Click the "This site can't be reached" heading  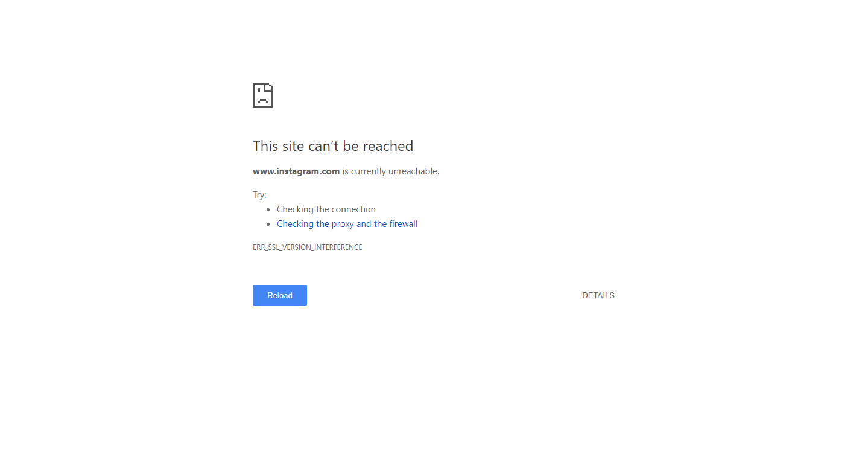pos(333,146)
